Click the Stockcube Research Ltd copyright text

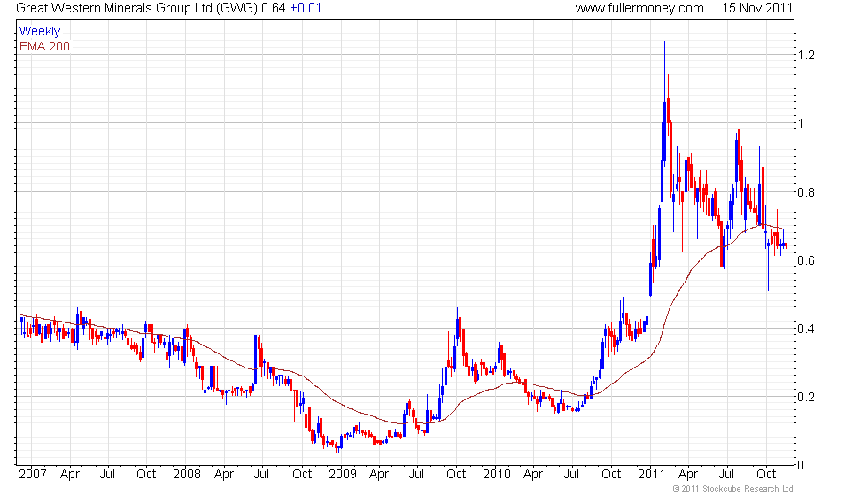[733, 489]
